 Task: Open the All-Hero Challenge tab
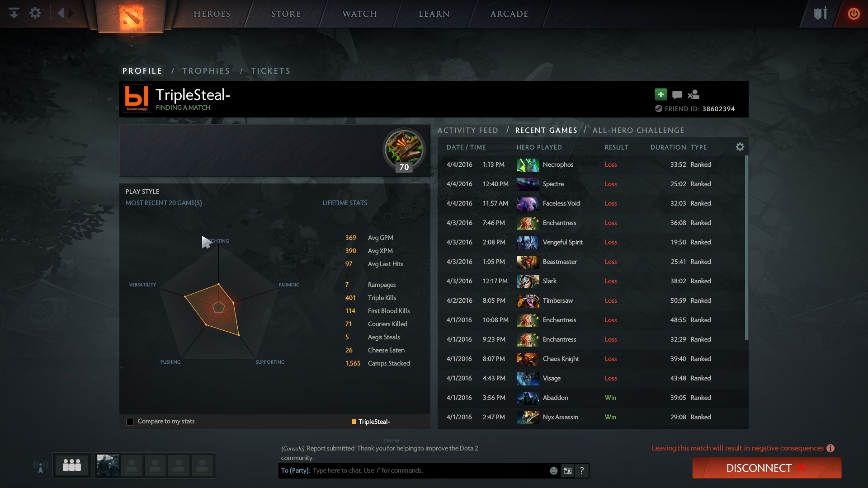(638, 130)
